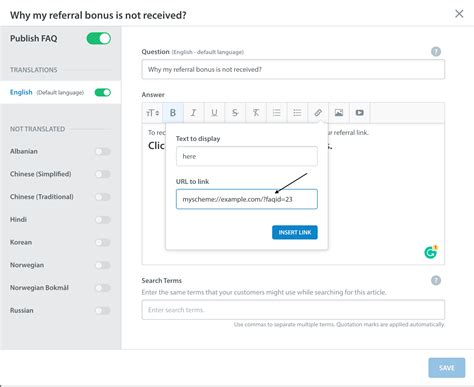Click the URL to link field
This screenshot has width=474, height=387.
point(247,199)
